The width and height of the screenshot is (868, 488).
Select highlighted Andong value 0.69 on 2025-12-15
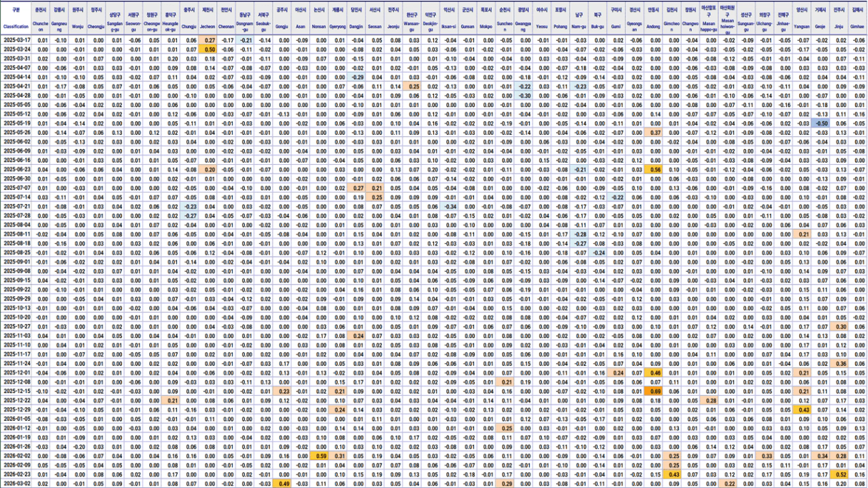click(x=653, y=391)
